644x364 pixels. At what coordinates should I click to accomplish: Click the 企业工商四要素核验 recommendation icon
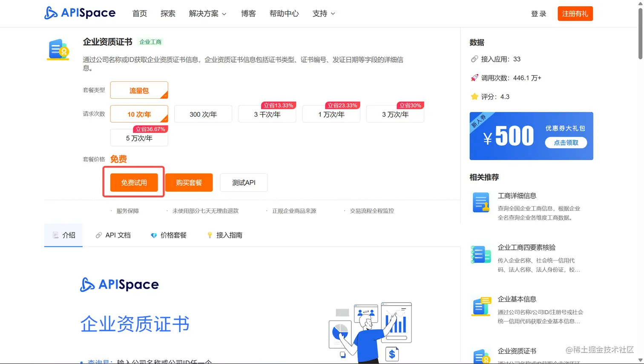click(481, 255)
